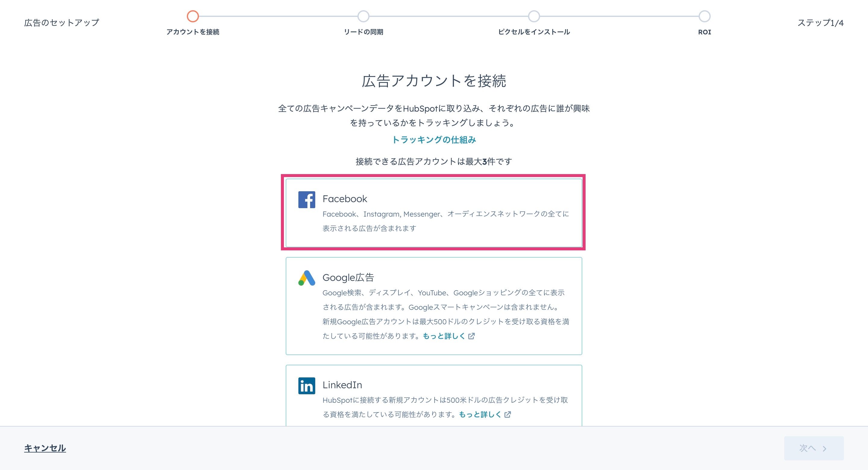868x470 pixels.
Task: Click the LinkedIn logo icon
Action: (x=307, y=386)
